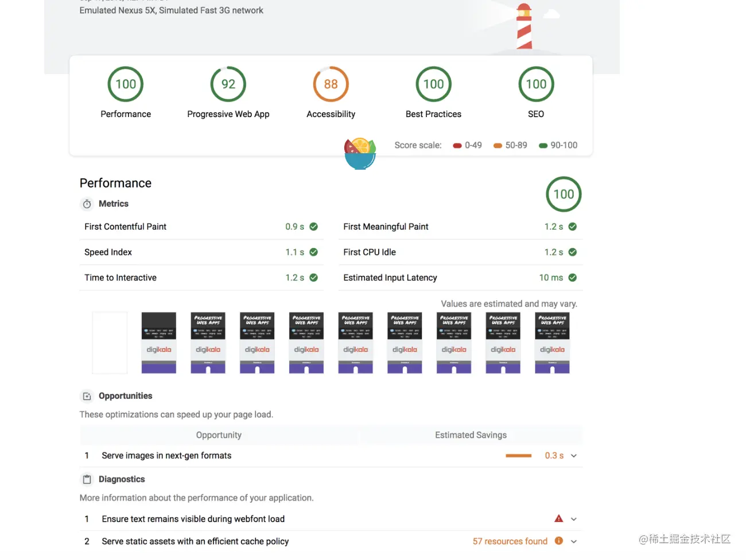746x560 pixels.
Task: Click the Values are estimated and may vary note
Action: pyautogui.click(x=509, y=304)
